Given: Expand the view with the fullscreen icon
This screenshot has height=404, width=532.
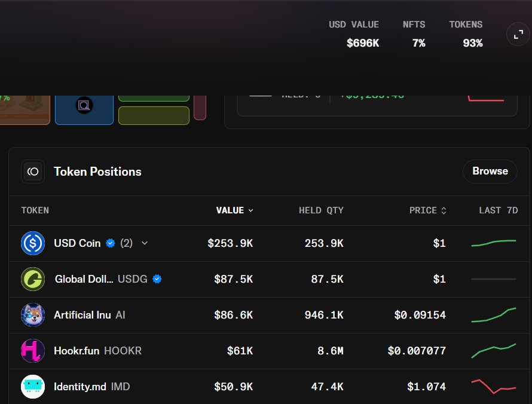Looking at the screenshot, I should point(518,34).
